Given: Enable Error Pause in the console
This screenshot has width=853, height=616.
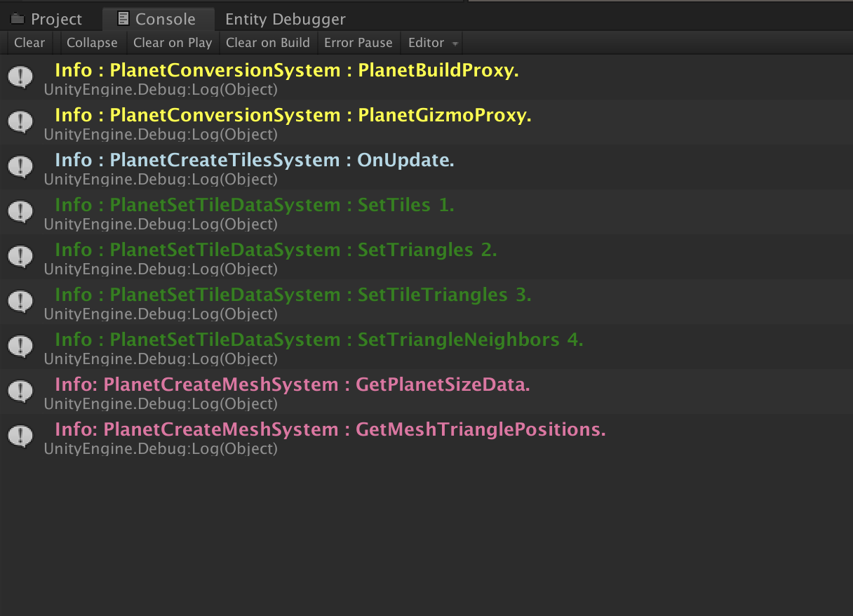Looking at the screenshot, I should point(358,43).
